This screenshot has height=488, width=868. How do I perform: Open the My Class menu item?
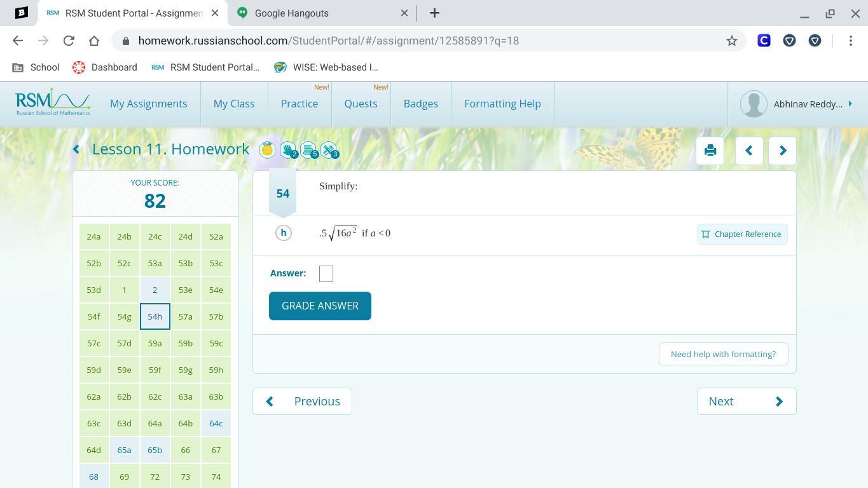pos(234,104)
